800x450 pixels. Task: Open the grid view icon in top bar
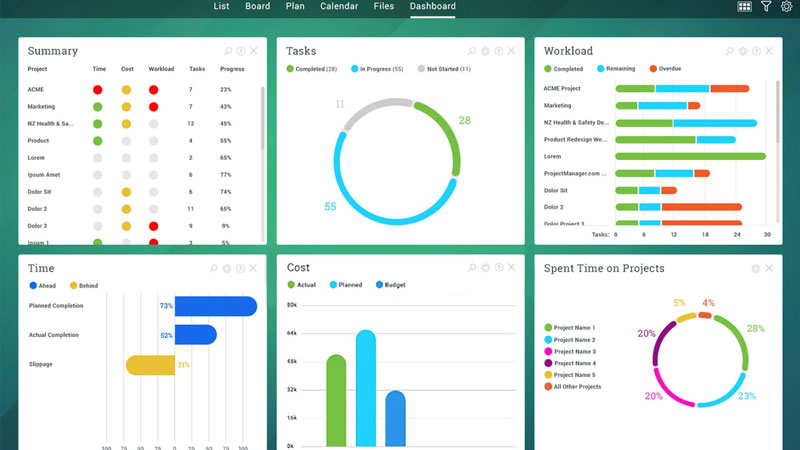point(745,6)
